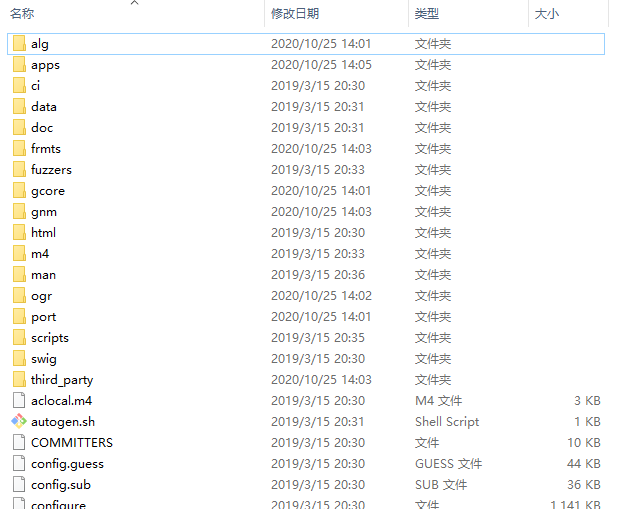The image size is (618, 517).
Task: Click the apps folder icon
Action: [19, 65]
